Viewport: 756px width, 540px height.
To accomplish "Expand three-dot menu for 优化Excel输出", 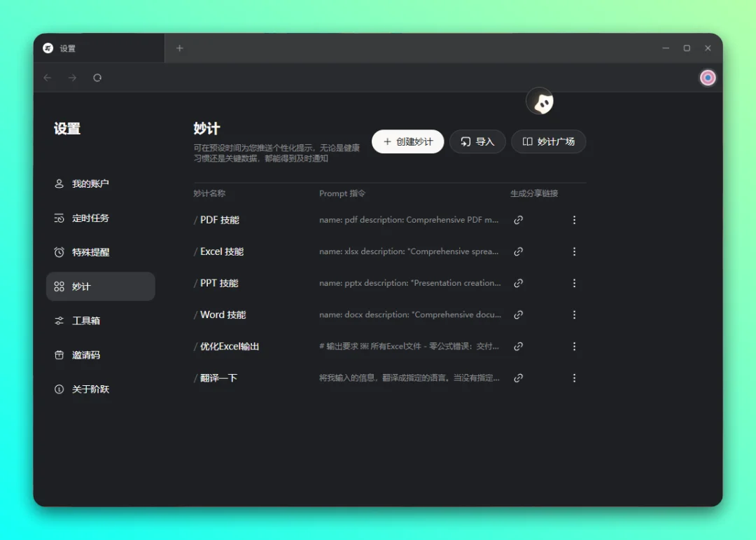I will [x=574, y=347].
